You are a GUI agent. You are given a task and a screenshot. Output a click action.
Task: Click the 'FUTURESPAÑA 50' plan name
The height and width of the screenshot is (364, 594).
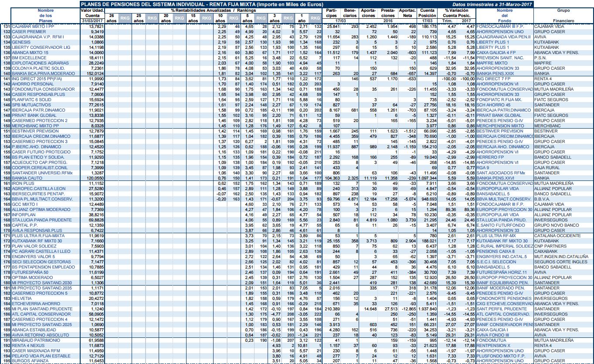(30, 272)
